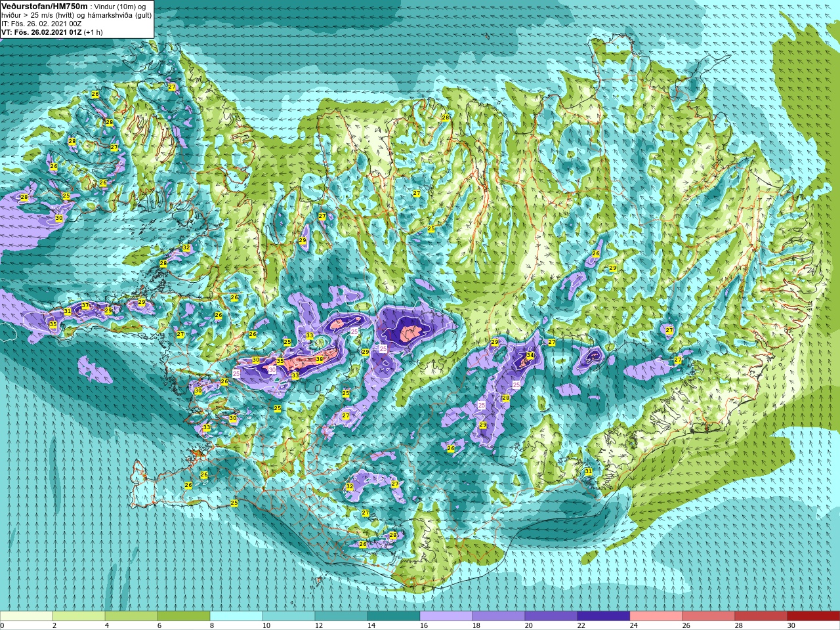Viewport: 840px width, 630px height.
Task: Click the '(+1 h)' forecast offset text
Action: (x=93, y=32)
